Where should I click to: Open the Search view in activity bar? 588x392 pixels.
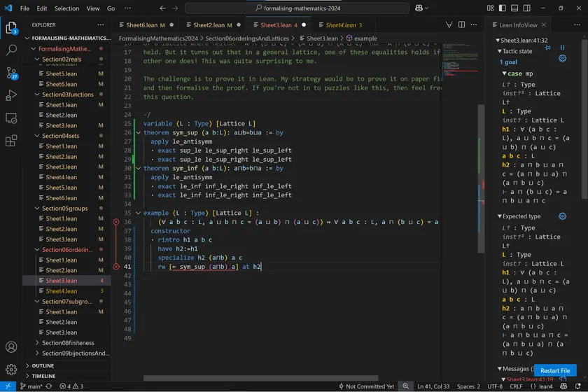click(x=11, y=50)
